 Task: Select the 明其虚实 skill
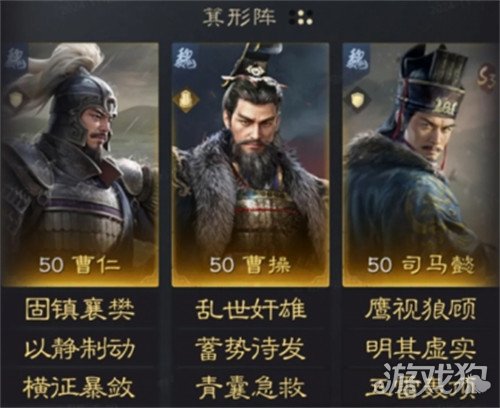[421, 349]
